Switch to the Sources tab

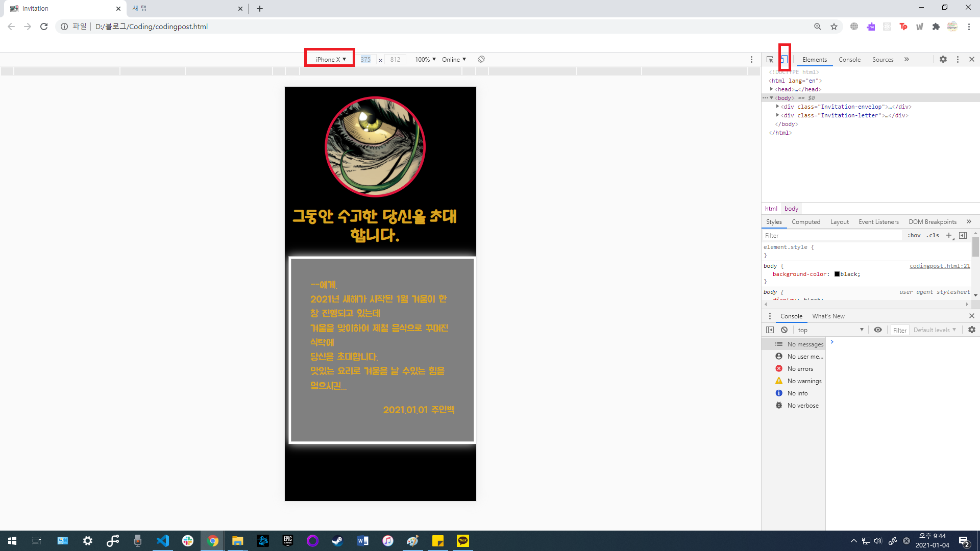click(883, 60)
